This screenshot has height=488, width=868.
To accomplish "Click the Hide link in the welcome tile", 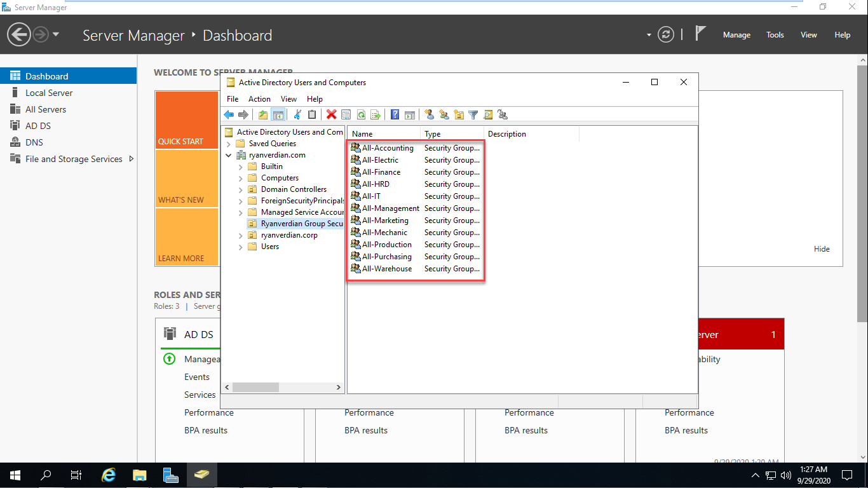I will [x=822, y=249].
